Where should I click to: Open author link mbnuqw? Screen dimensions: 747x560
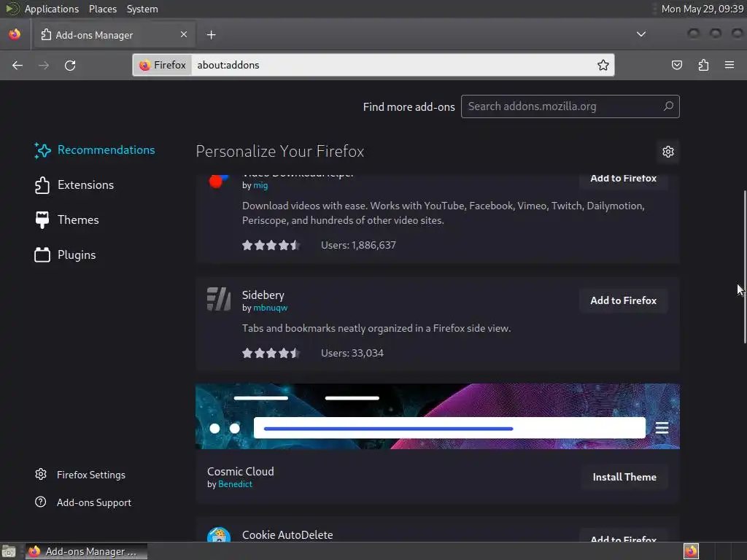coord(270,308)
